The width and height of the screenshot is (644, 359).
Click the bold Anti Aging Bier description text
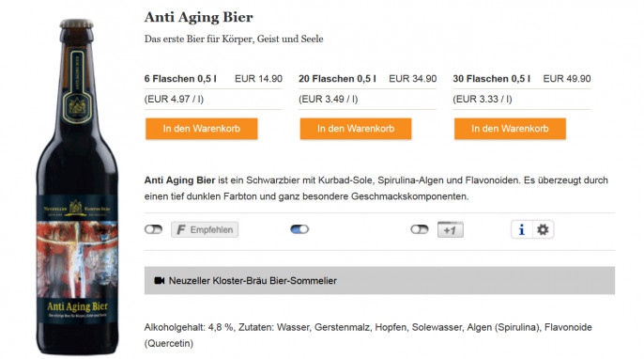(179, 180)
